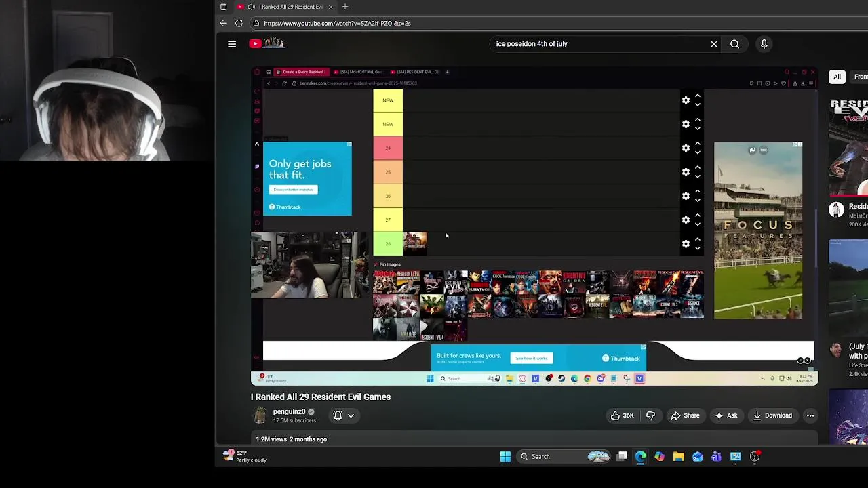This screenshot has height=488, width=868.
Task: Click 'See how it works' in the bottom Thumbtack ad
Action: point(531,359)
